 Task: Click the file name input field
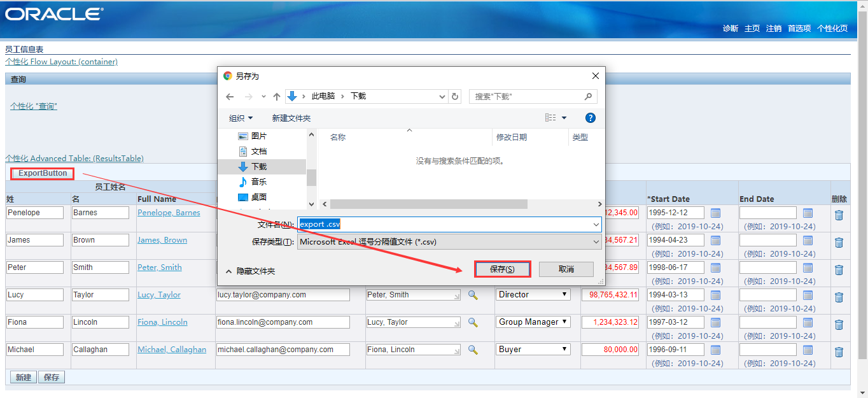[444, 224]
